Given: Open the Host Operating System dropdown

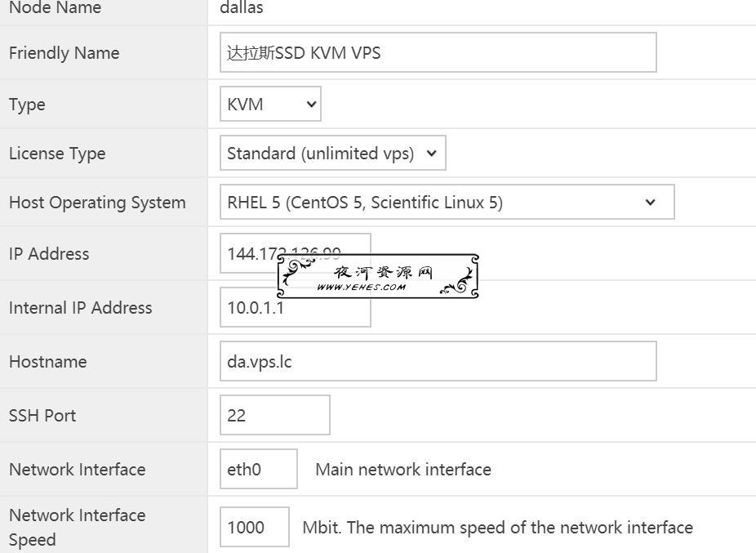Looking at the screenshot, I should pyautogui.click(x=447, y=202).
